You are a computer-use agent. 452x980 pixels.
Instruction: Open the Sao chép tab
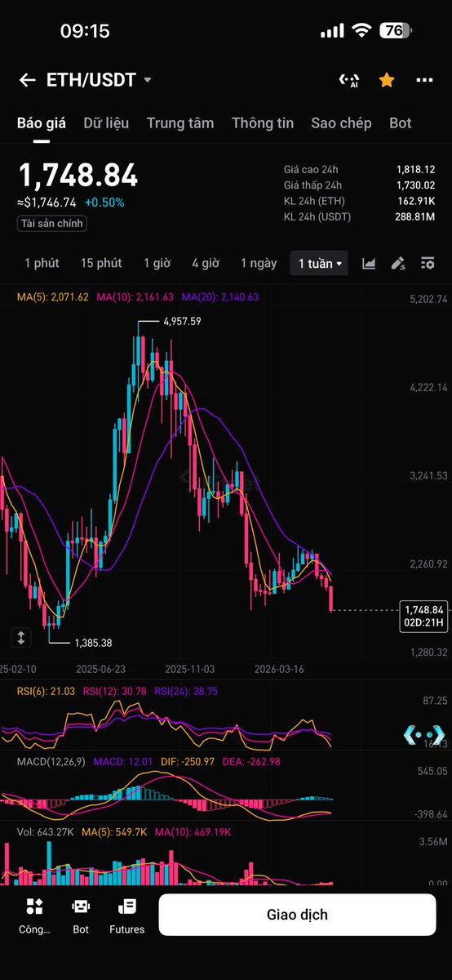[341, 123]
